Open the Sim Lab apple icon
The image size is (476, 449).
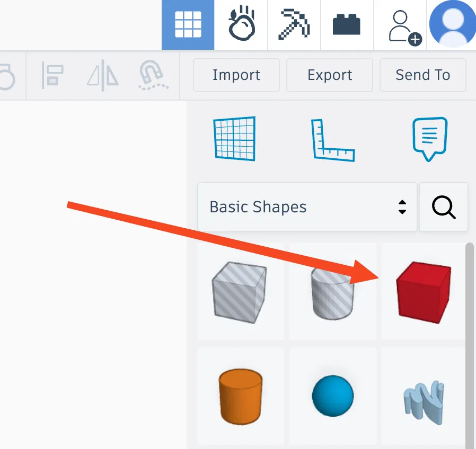[241, 23]
